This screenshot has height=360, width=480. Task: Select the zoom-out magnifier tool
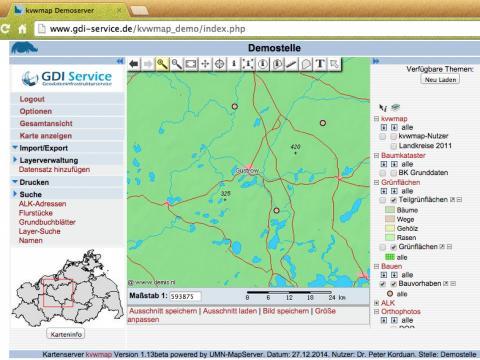pos(177,64)
